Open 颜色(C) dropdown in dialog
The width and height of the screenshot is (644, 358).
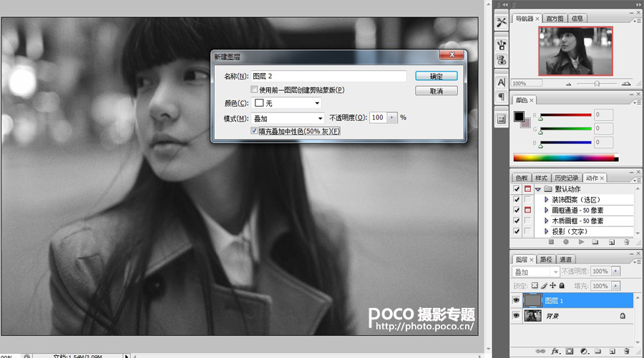pos(286,103)
